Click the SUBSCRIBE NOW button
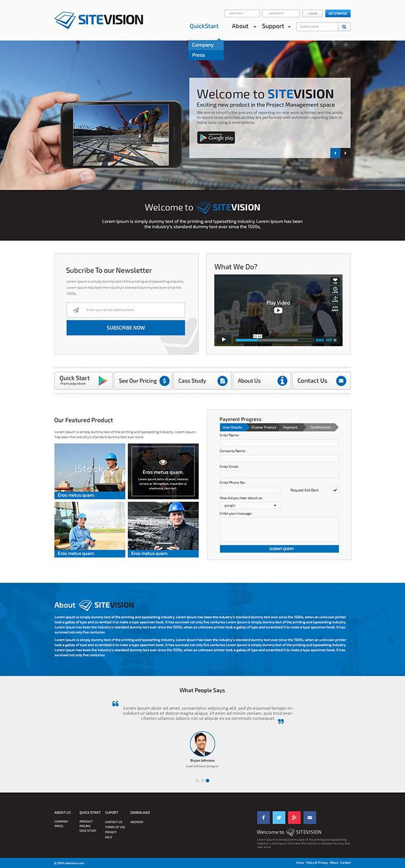This screenshot has height=868, width=405. [126, 328]
